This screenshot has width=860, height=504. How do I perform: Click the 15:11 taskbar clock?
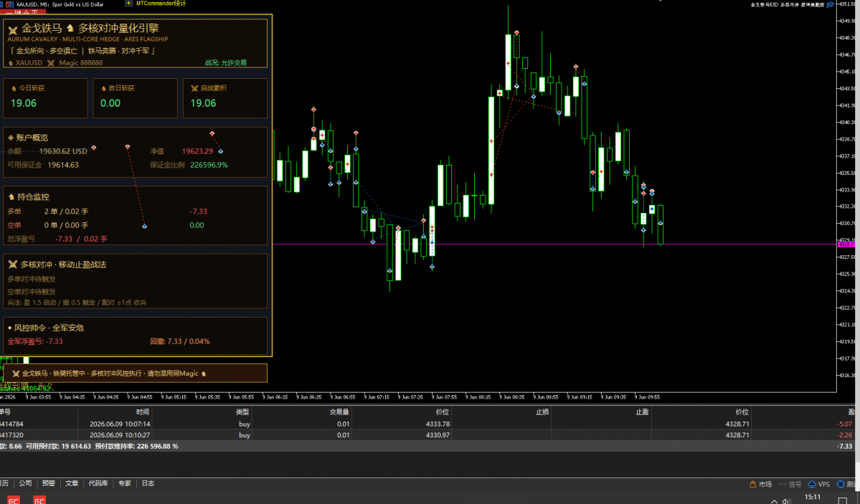812,498
